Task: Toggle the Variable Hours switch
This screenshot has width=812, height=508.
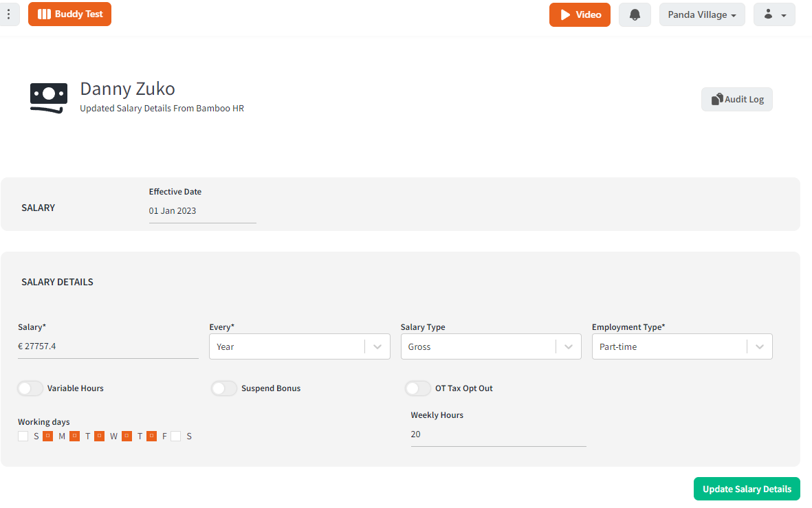Action: pos(30,388)
